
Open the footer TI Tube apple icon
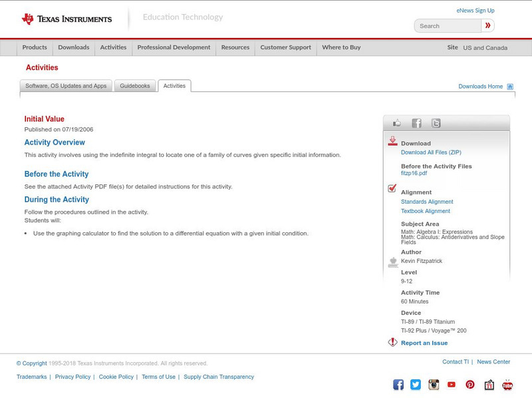507,385
